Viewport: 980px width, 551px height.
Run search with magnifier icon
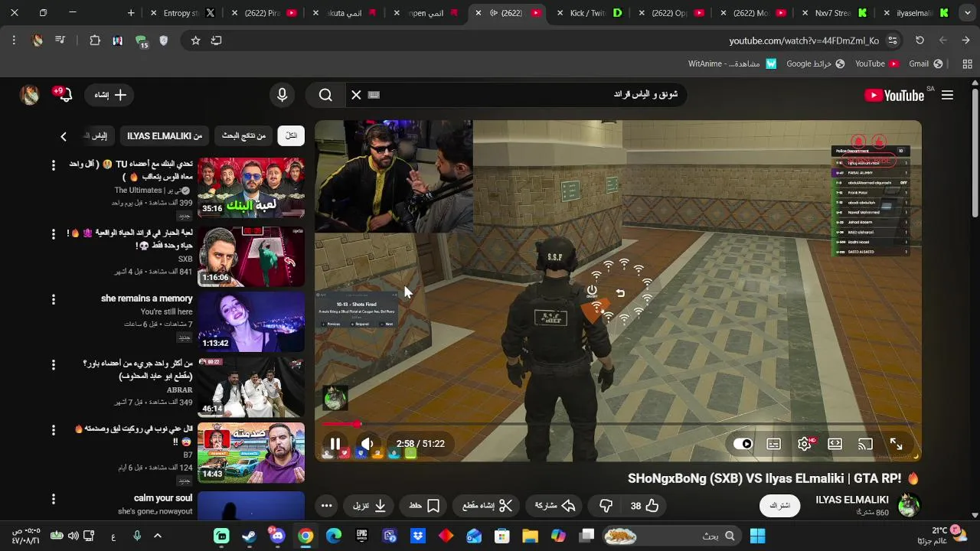point(325,95)
